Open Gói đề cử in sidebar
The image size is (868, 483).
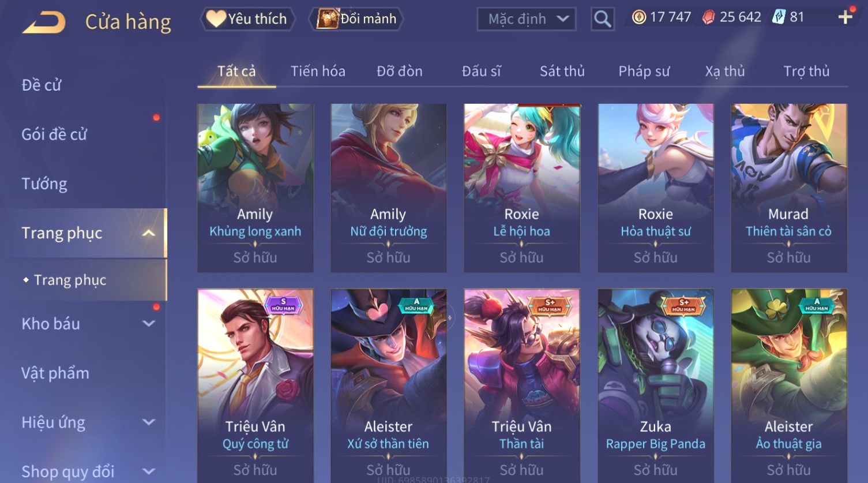point(54,134)
